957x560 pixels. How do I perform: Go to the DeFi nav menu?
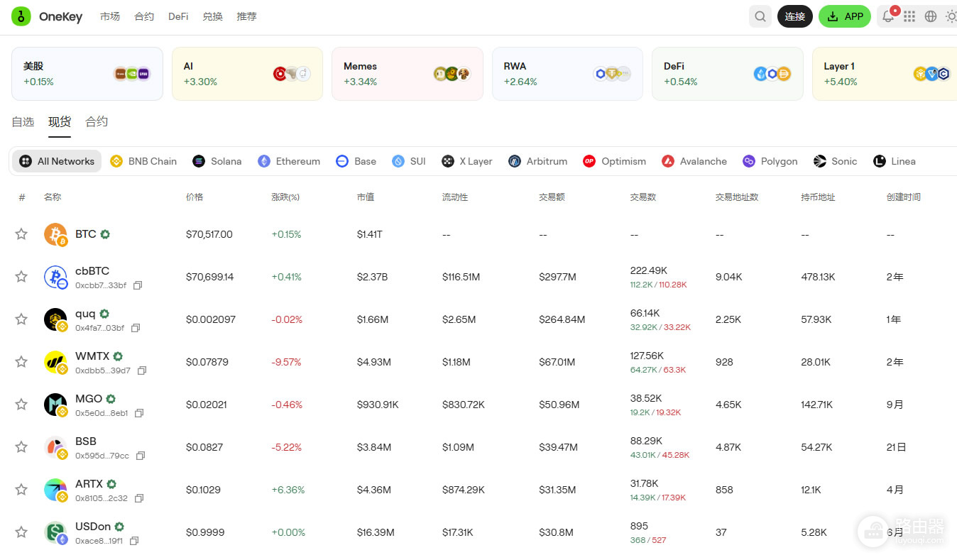178,16
